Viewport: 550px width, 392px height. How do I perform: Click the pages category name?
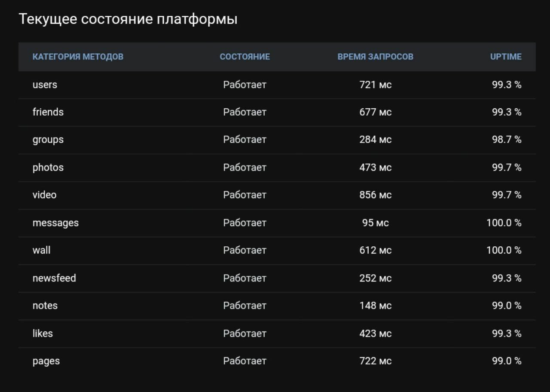46,361
